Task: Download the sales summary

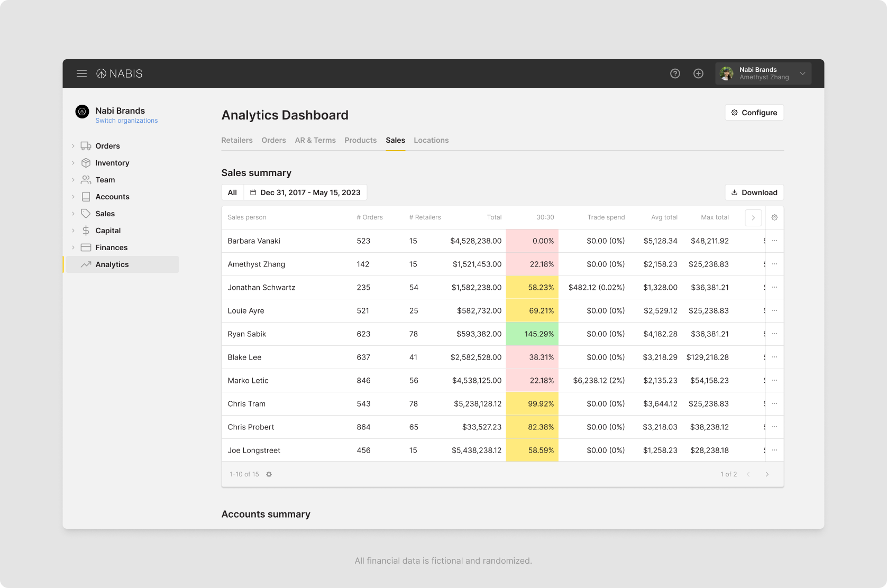Action: click(x=754, y=192)
